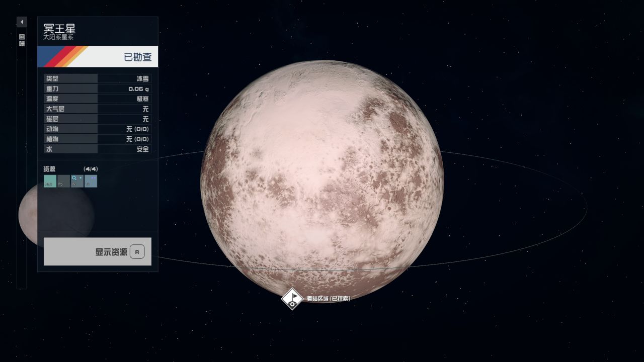Click the 已勘查 surveyed status banner
The width and height of the screenshot is (644, 362).
[98, 56]
